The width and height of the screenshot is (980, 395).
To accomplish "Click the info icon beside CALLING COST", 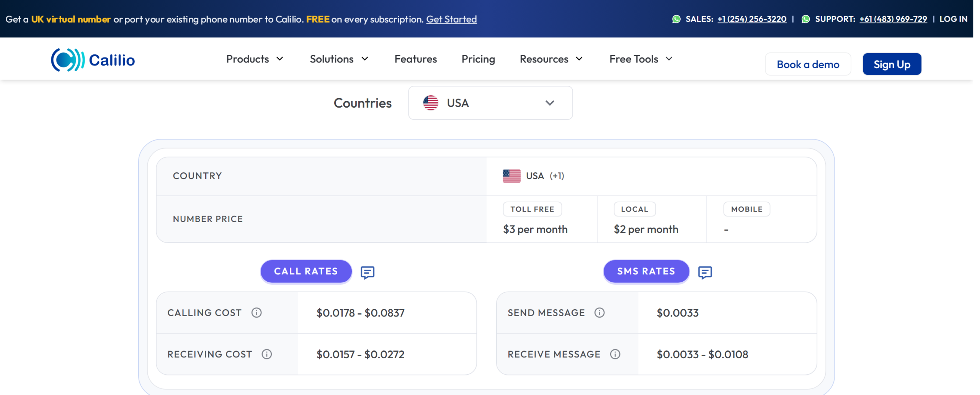I will (256, 313).
